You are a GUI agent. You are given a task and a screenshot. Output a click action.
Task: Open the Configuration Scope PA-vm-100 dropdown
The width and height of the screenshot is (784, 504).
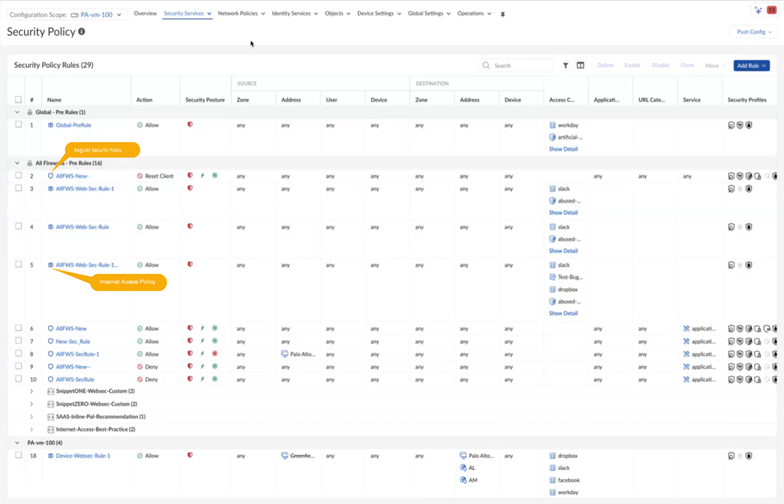tap(100, 14)
